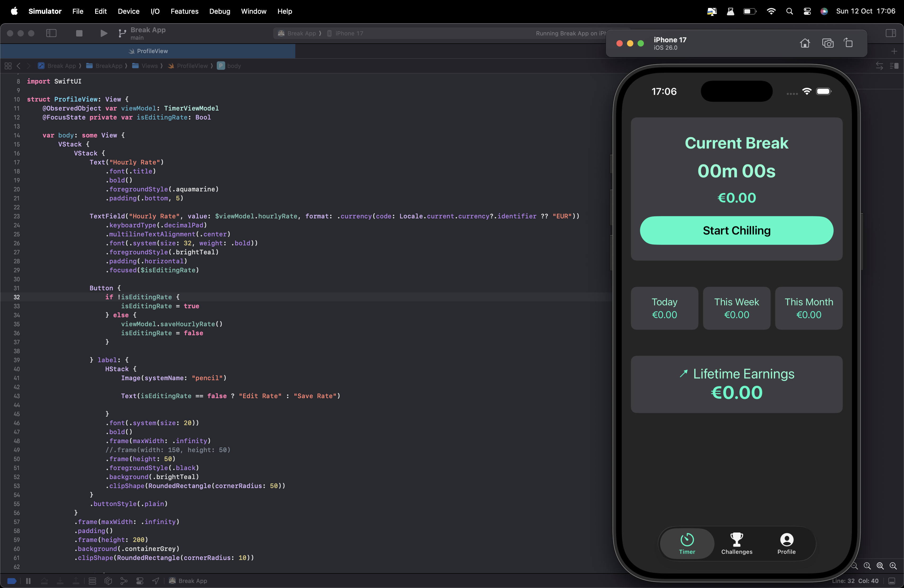Open environment overrides in debug bar
The image size is (904, 588).
tap(140, 581)
